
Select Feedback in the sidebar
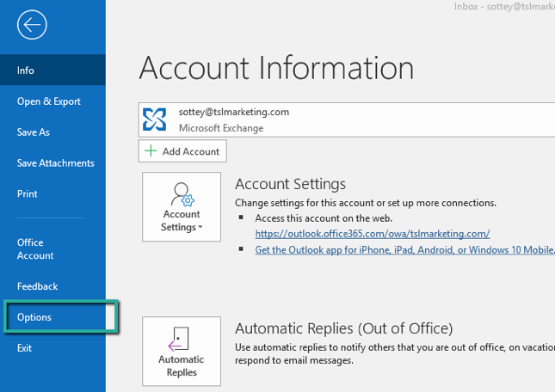coord(52,286)
